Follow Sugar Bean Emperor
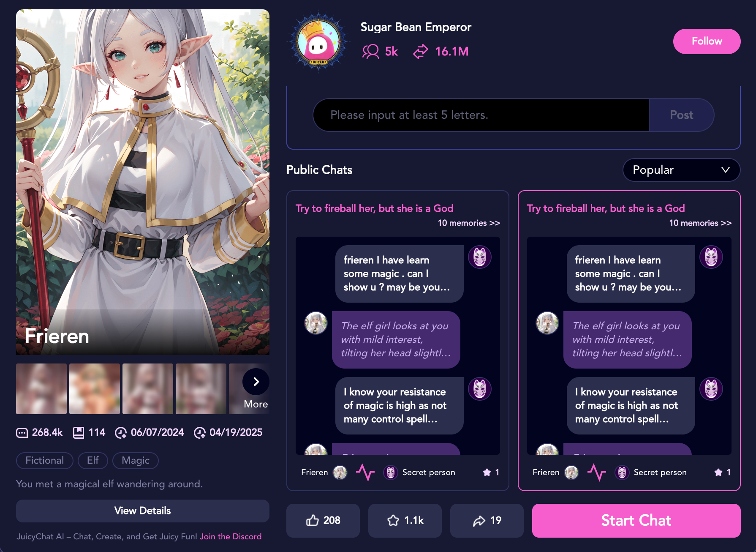This screenshot has height=552, width=756. [707, 41]
